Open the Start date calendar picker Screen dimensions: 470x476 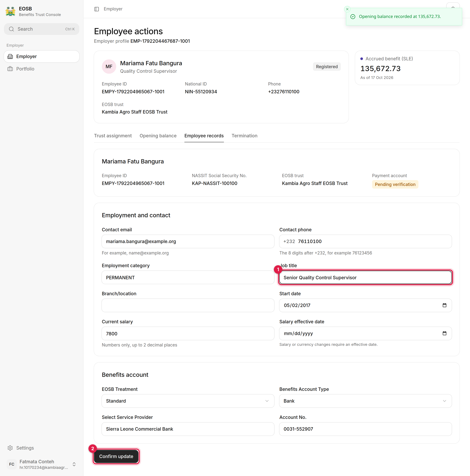pyautogui.click(x=444, y=306)
